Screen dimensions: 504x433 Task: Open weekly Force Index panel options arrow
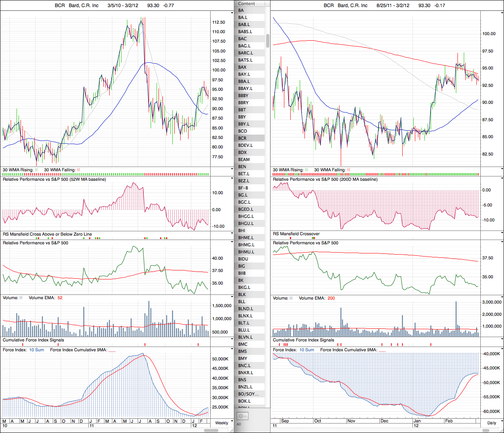232,349
